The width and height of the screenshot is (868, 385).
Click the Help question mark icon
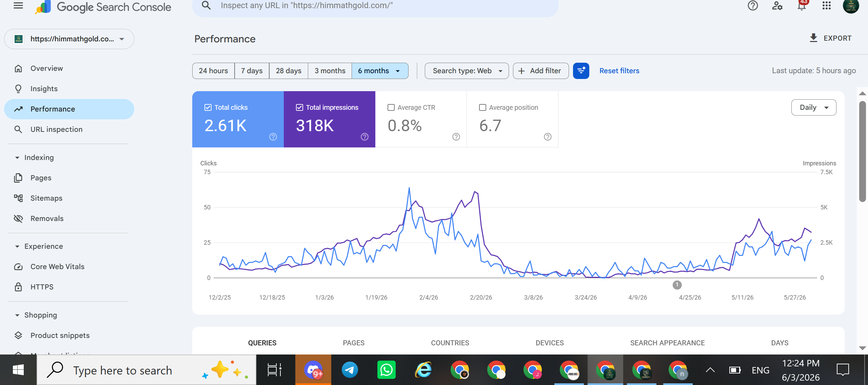(753, 5)
